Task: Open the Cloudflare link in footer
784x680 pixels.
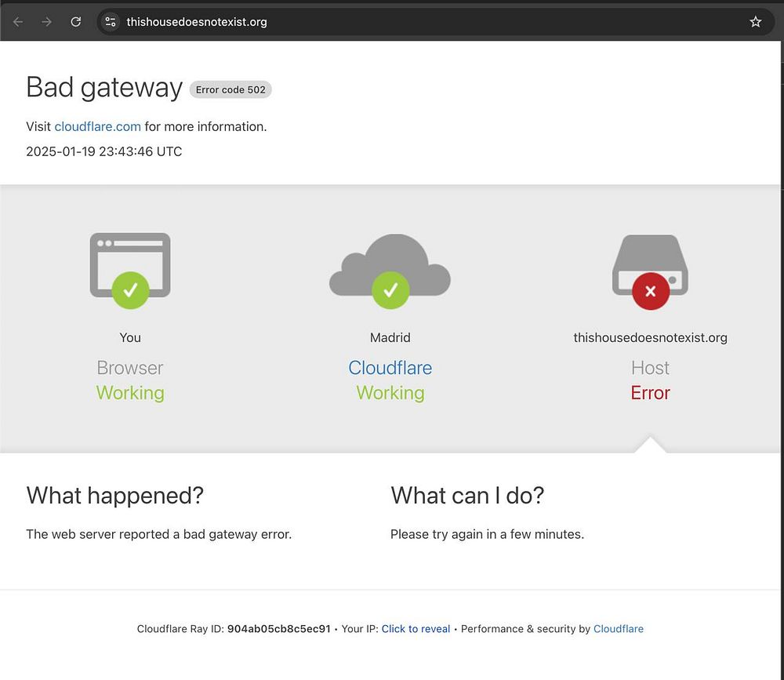Action: tap(618, 629)
